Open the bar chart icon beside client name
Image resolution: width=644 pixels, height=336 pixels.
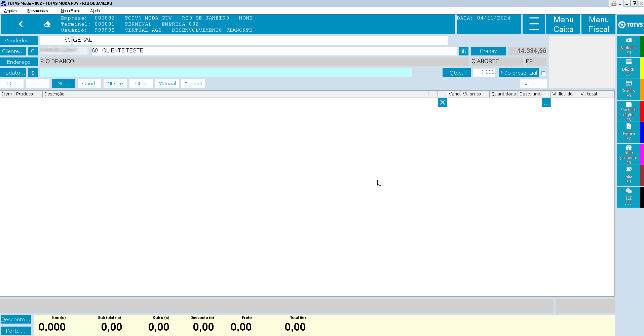tap(464, 51)
